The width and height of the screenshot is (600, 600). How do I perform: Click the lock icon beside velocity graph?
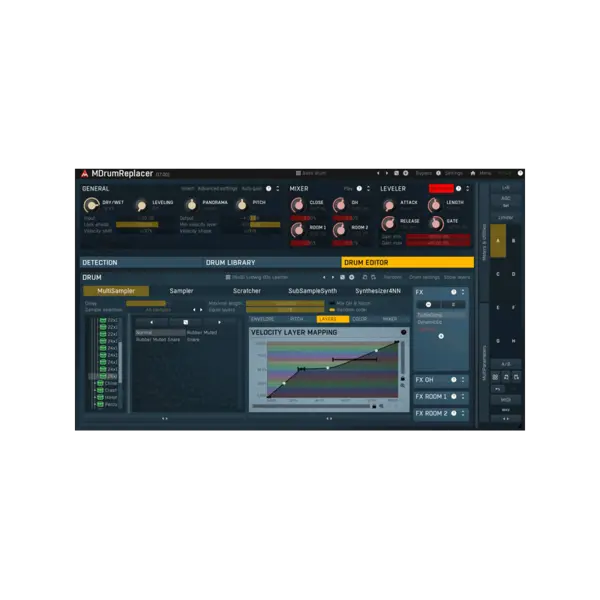click(403, 378)
